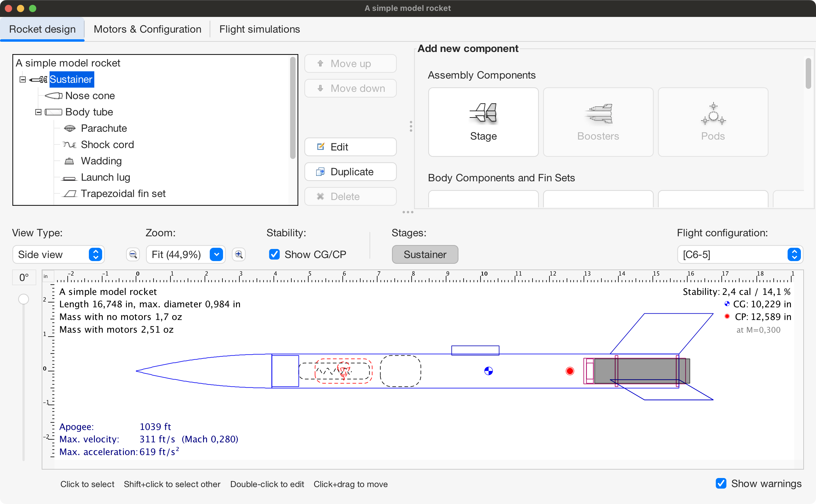The height and width of the screenshot is (504, 816).
Task: Open the Flight configuration C6-5 dropdown
Action: [x=740, y=255]
